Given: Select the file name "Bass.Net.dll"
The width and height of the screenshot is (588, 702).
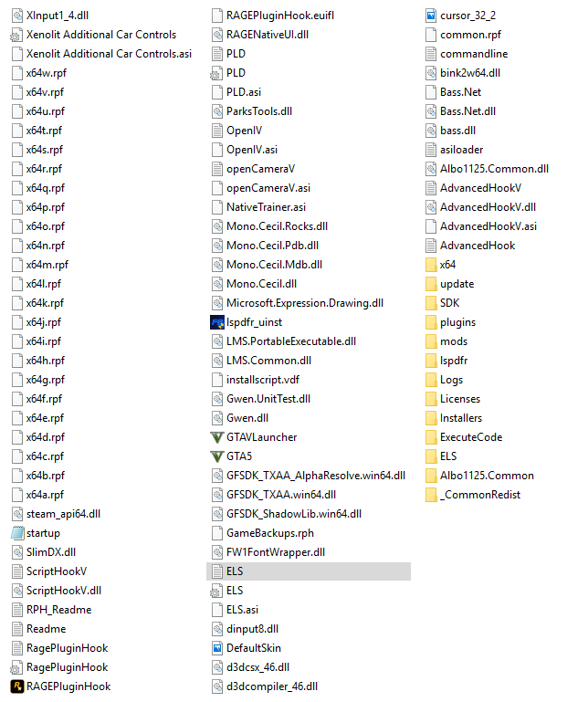Looking at the screenshot, I should (x=467, y=111).
